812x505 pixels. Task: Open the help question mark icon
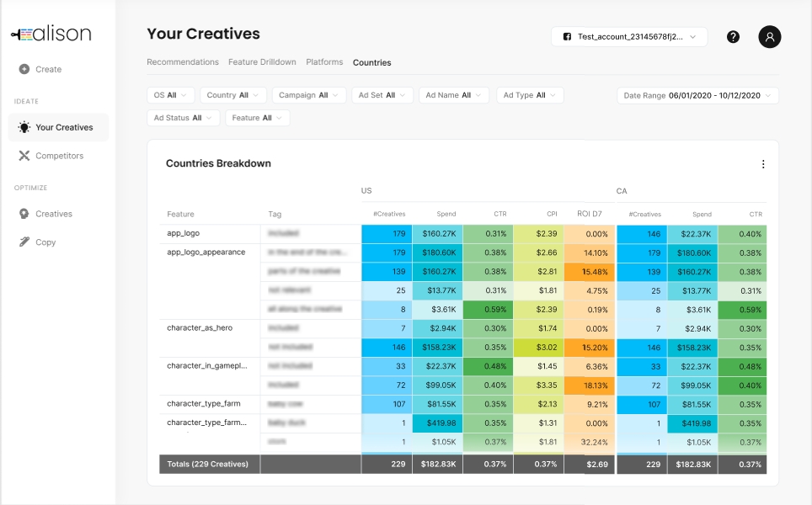[733, 37]
